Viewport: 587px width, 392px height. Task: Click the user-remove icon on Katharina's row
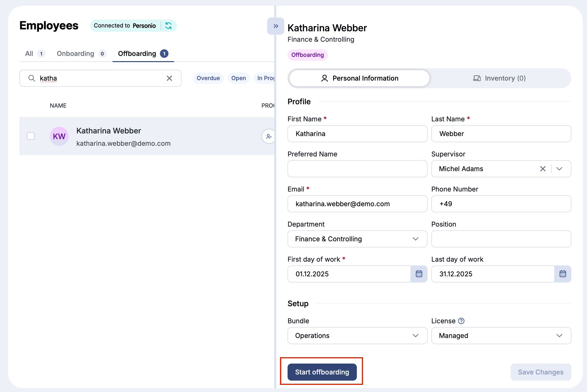[x=269, y=136]
